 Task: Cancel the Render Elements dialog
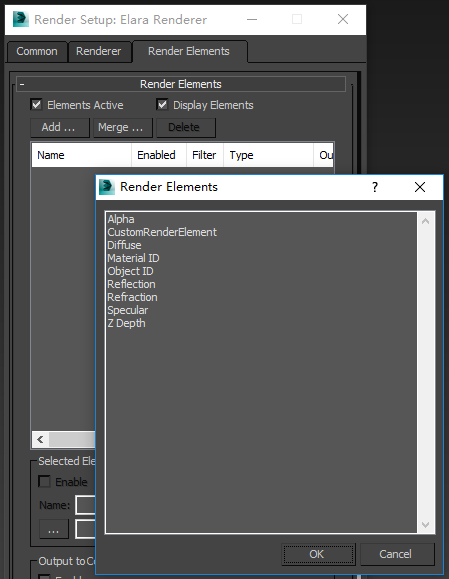pos(397,554)
